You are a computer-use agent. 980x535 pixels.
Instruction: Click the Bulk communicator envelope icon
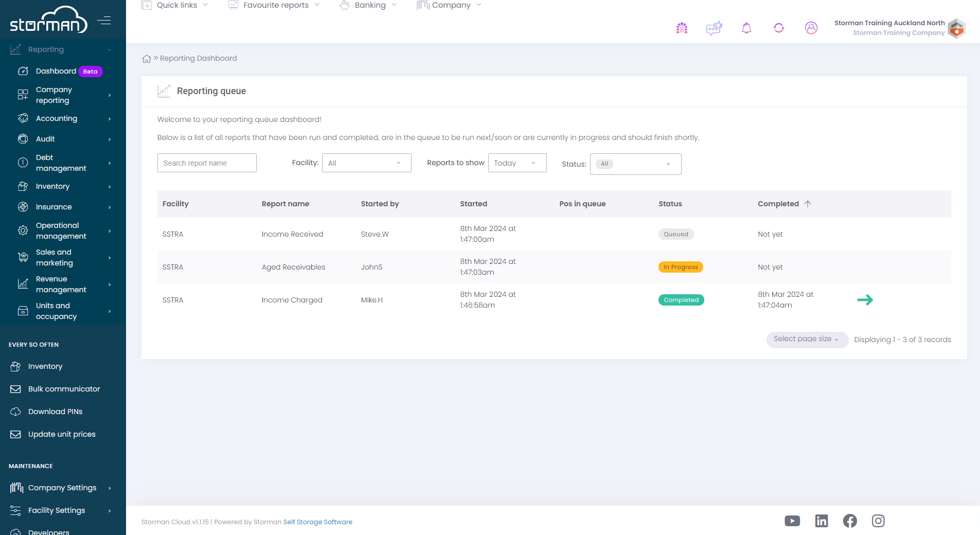tap(15, 389)
